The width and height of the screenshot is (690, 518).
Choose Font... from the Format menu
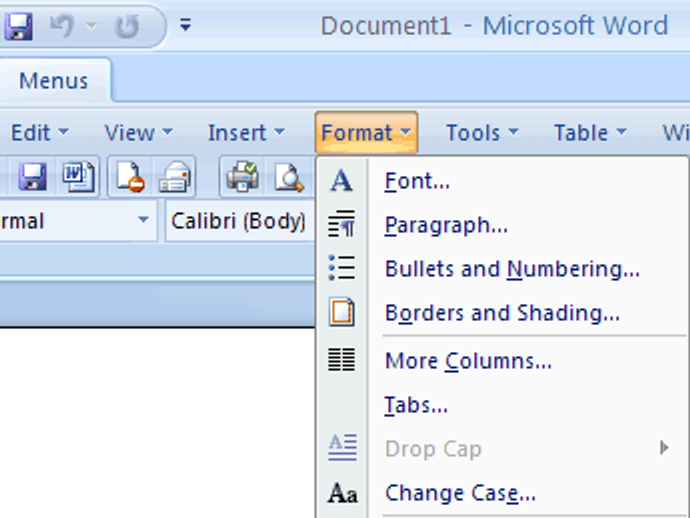[x=502, y=181]
